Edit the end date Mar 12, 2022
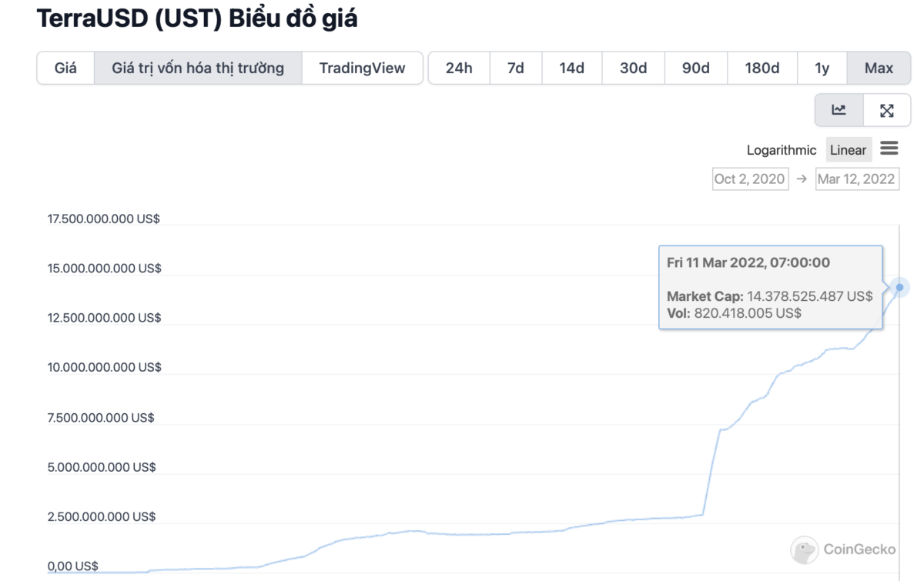This screenshot has height=581, width=924. pos(856,179)
